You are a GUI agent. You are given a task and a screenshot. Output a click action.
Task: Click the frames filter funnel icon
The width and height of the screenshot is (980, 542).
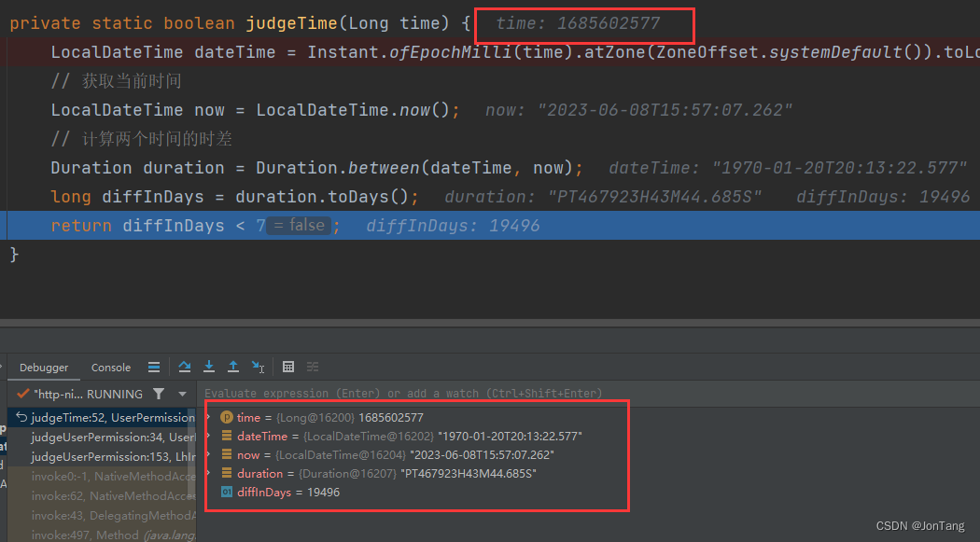click(159, 395)
